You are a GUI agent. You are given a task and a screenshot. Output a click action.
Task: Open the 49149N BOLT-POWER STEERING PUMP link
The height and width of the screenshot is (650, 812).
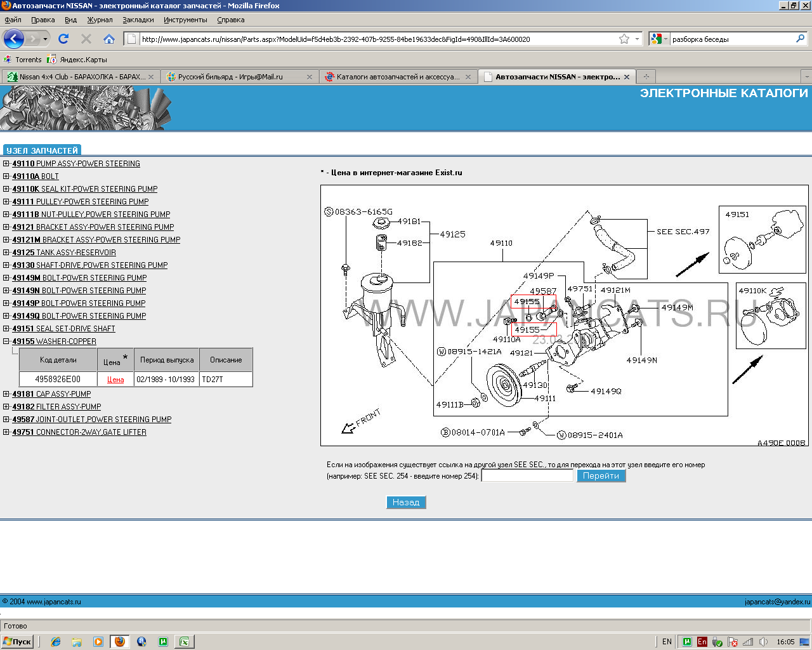(x=79, y=291)
